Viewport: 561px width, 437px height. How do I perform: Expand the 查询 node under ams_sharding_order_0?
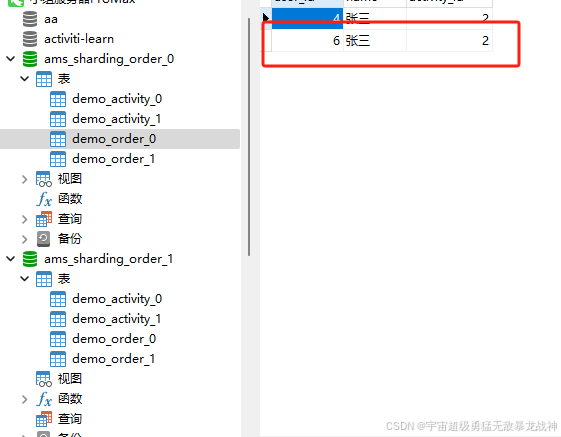pos(24,219)
